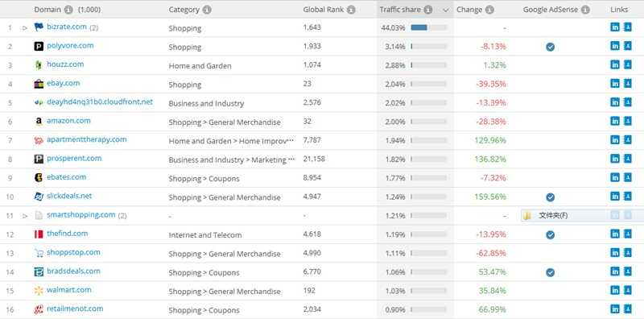Click the info icon beside Category header

[207, 10]
